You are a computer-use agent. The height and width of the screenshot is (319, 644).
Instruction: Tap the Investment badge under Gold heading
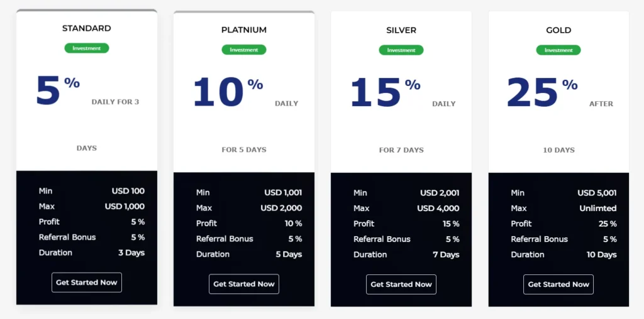558,50
